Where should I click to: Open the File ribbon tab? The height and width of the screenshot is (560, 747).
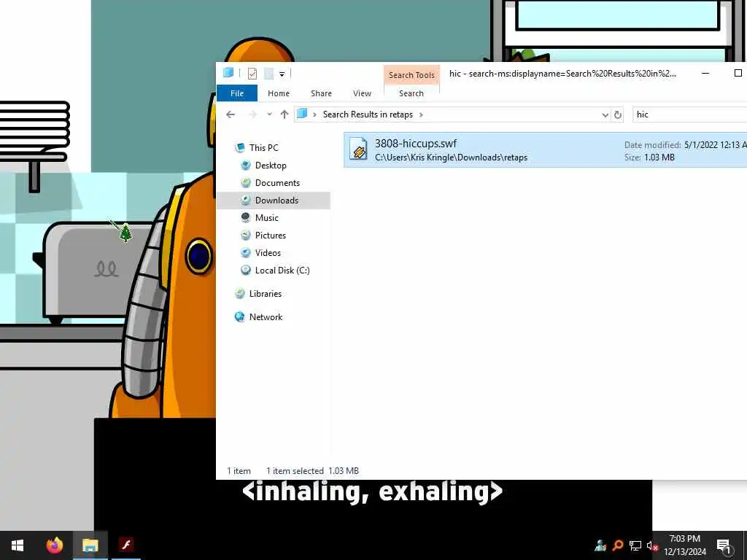(x=237, y=93)
